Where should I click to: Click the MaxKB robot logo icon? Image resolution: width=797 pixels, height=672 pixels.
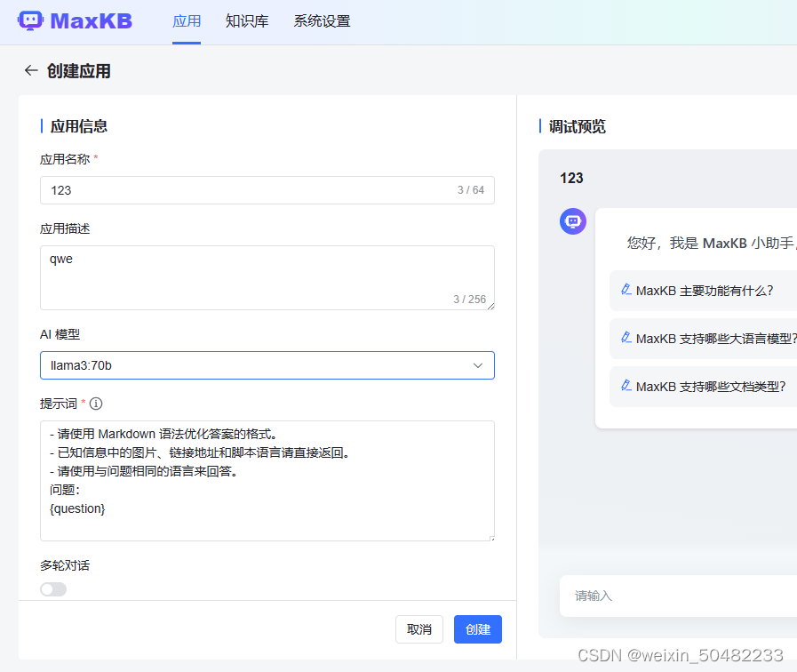[30, 20]
